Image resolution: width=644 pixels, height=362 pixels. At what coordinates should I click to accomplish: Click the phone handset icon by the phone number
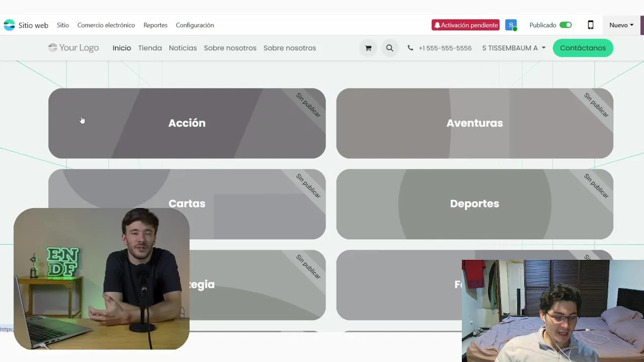tap(411, 48)
